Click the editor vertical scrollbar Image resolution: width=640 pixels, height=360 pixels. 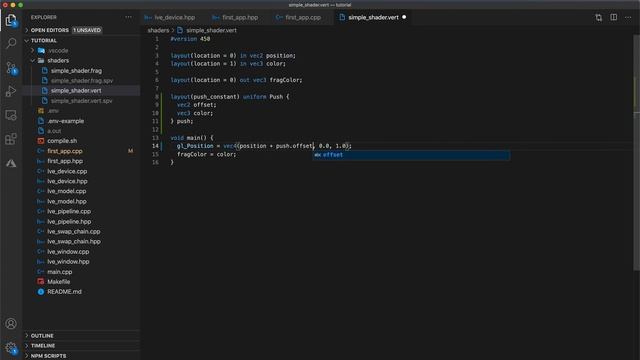[637, 153]
